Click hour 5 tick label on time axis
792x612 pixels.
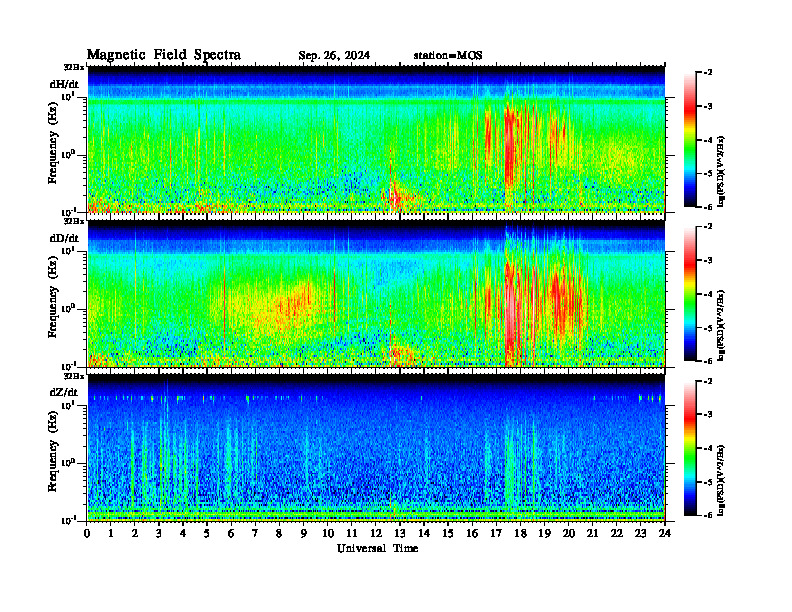tap(207, 533)
